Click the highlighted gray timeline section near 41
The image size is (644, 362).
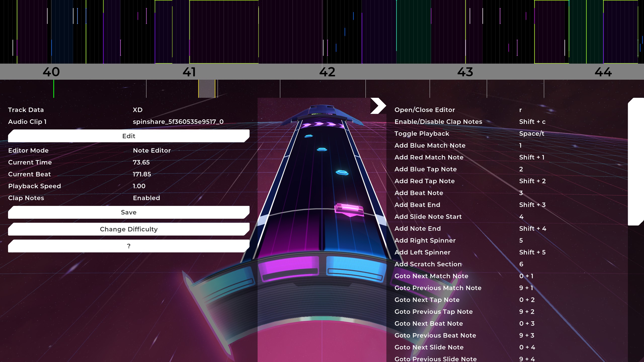point(207,89)
